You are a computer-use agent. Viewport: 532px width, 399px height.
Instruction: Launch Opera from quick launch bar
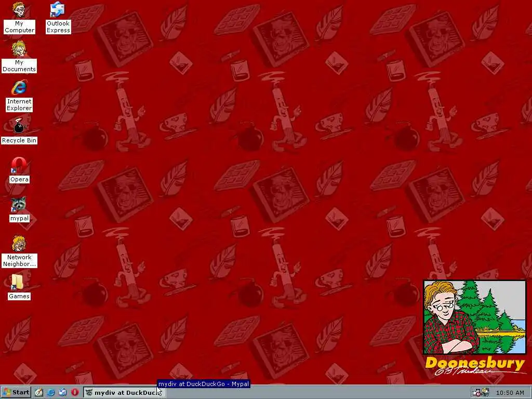click(75, 393)
